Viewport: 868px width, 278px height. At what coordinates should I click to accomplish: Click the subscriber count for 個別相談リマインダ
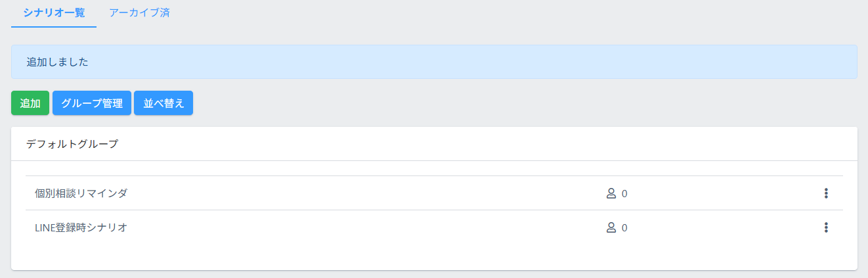pyautogui.click(x=624, y=193)
